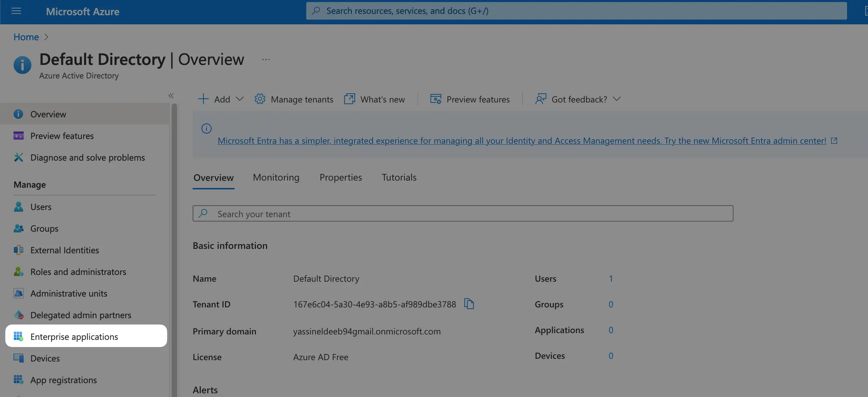
Task: Open External Identities from the sidebar
Action: coord(64,250)
